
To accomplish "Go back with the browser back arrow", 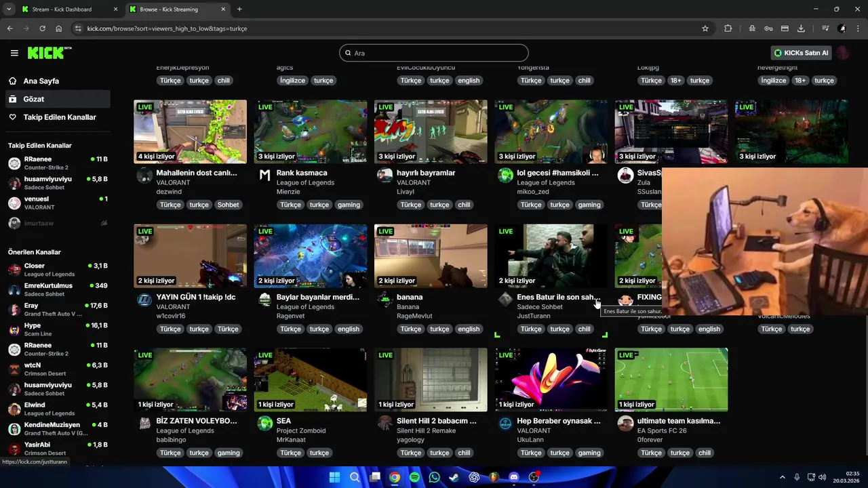I will 9,28.
